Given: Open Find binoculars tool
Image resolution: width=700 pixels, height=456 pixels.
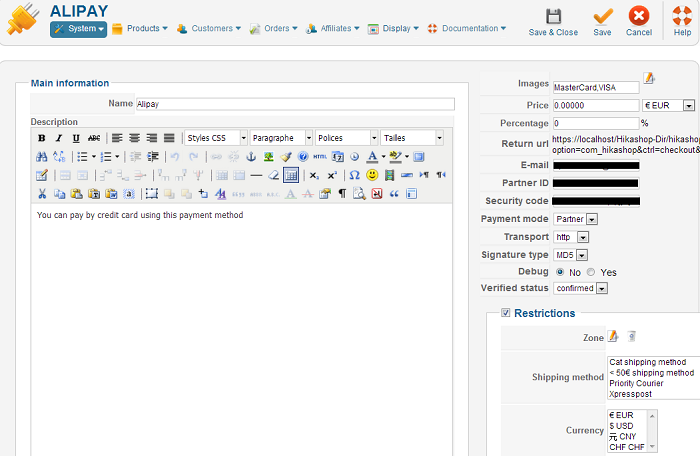Looking at the screenshot, I should pyautogui.click(x=42, y=157).
